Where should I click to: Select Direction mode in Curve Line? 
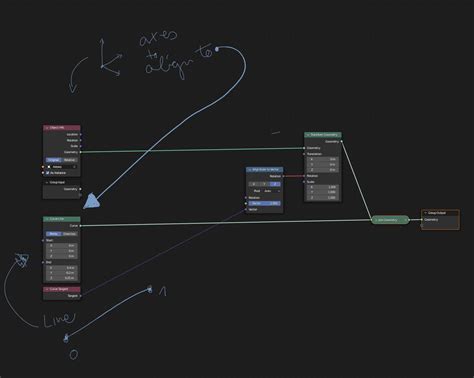(70, 234)
